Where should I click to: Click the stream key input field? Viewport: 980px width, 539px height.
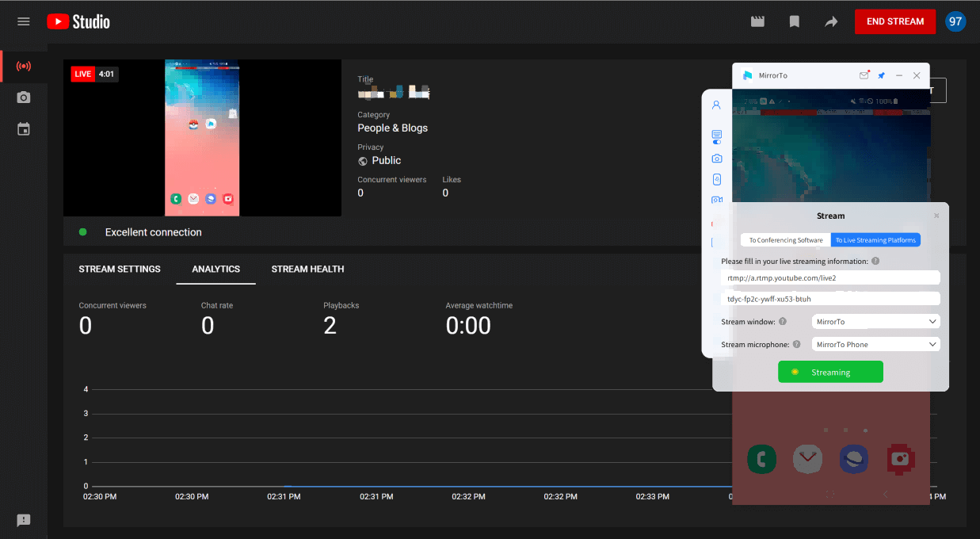tap(830, 299)
